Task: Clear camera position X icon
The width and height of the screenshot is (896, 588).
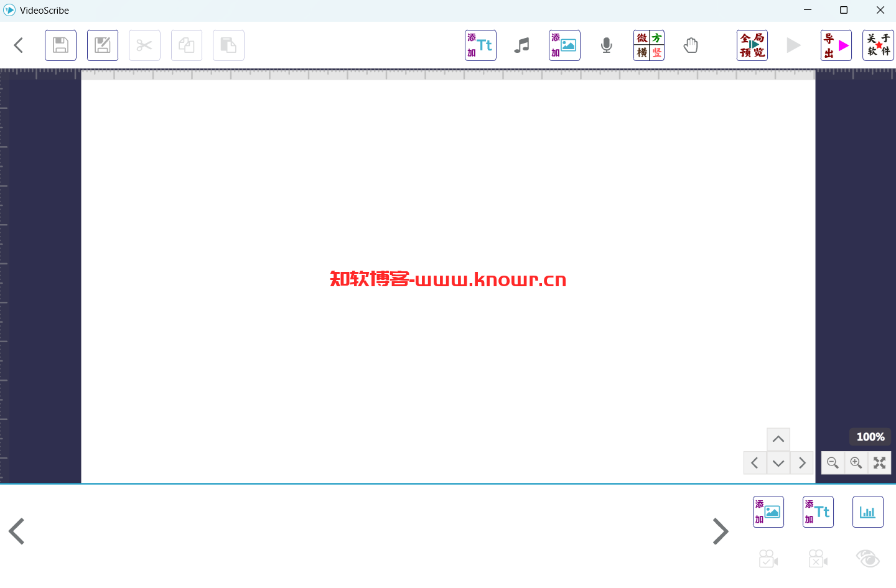Action: 818,559
